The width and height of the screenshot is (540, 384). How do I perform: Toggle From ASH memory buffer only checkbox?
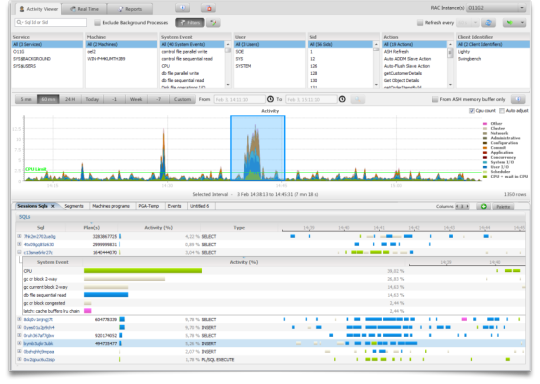(435, 99)
